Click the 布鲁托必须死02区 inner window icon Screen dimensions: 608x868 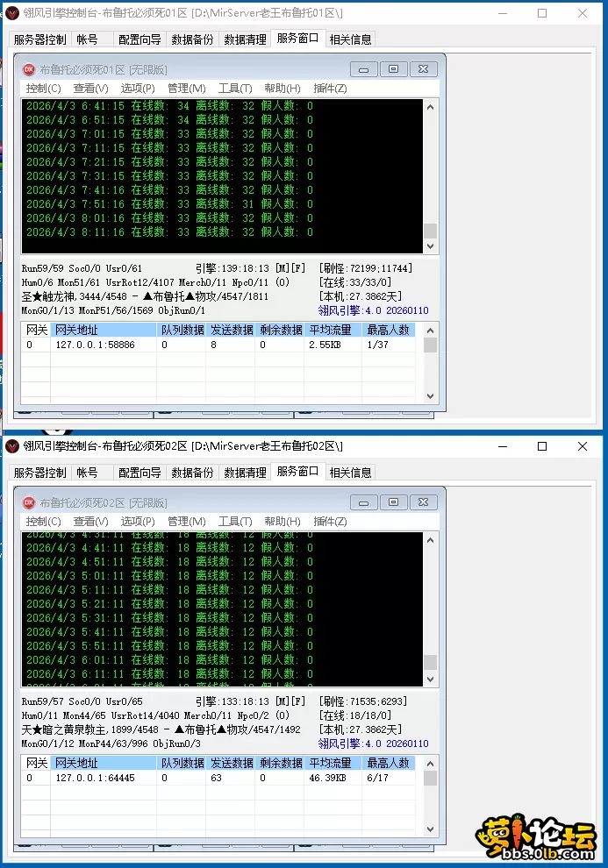tap(29, 502)
